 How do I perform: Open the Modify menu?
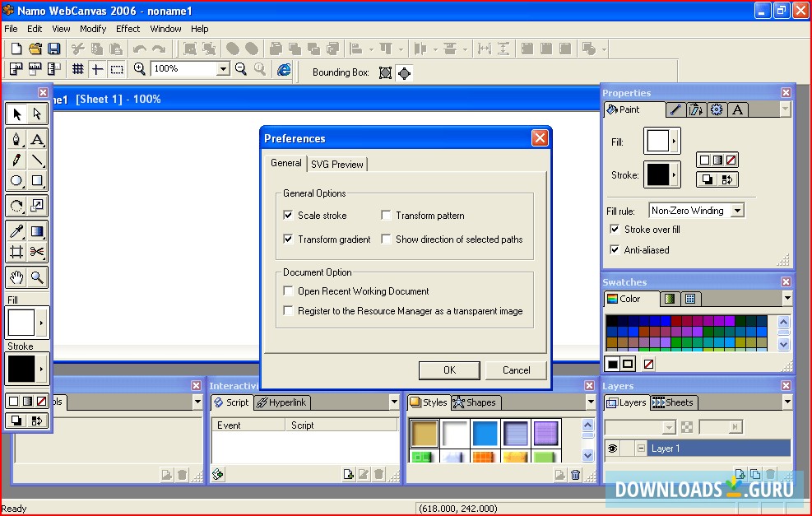point(92,28)
